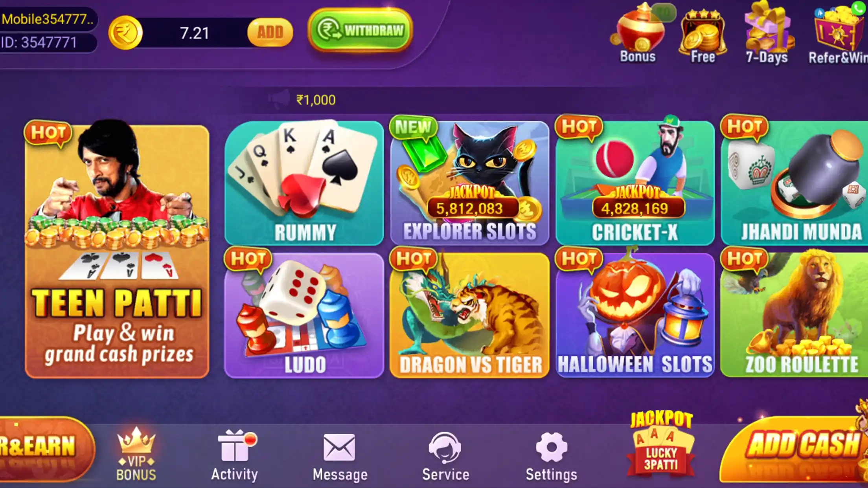Open the Refer&Win treasure chest
Viewport: 868px width, 488px height.
pos(838,34)
